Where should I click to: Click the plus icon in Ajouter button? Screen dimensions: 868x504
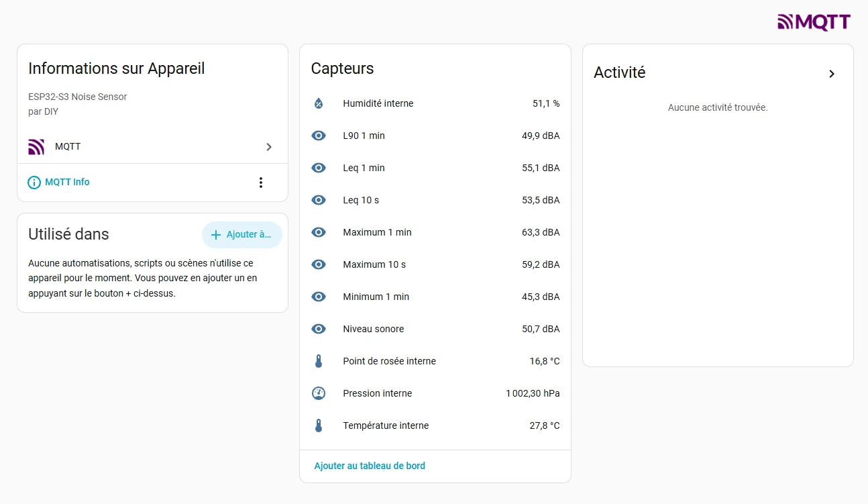click(216, 235)
